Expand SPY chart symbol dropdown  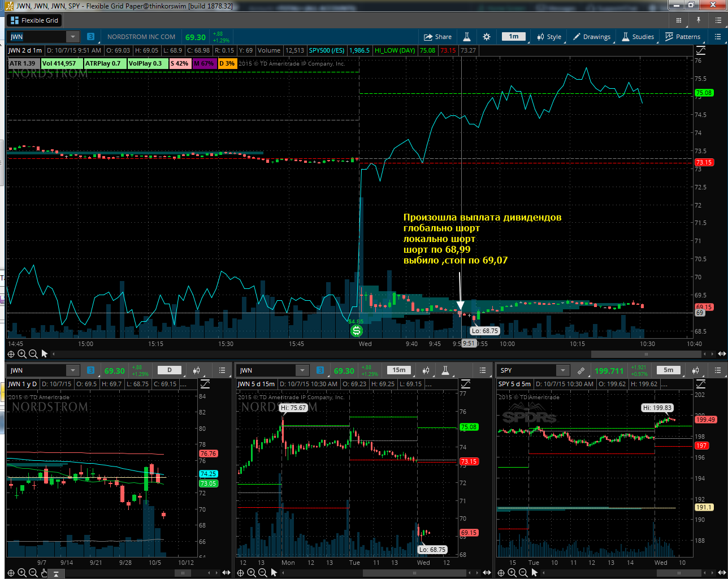coord(562,370)
